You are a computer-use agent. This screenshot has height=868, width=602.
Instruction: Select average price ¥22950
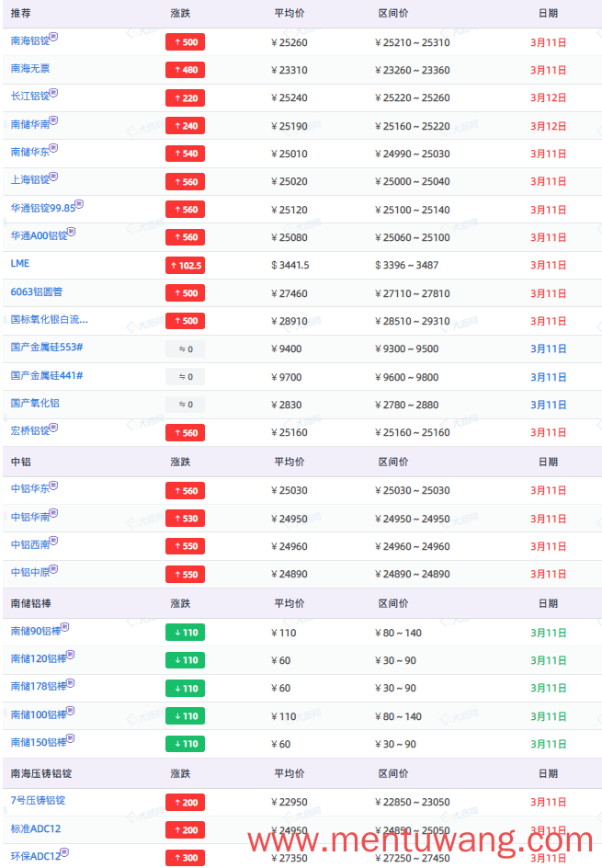[x=290, y=802]
